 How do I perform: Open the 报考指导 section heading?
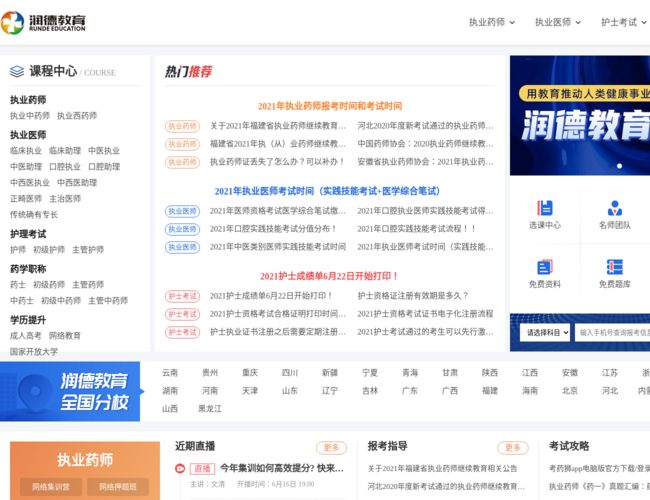pyautogui.click(x=388, y=446)
